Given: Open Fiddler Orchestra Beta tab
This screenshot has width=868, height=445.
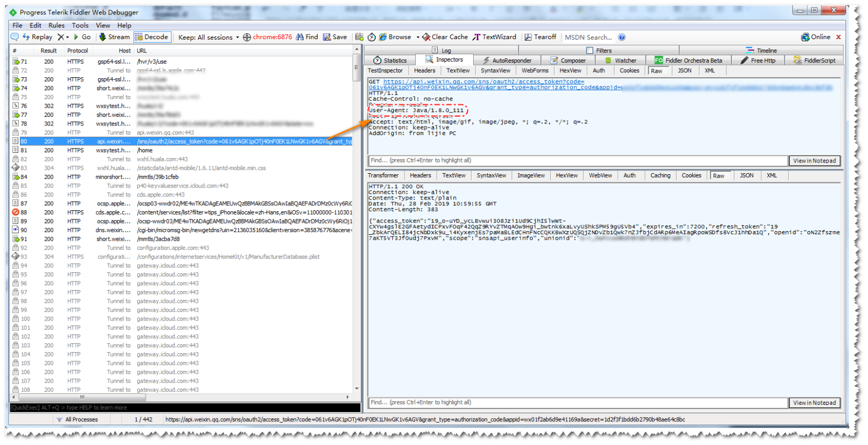Looking at the screenshot, I should click(x=689, y=61).
